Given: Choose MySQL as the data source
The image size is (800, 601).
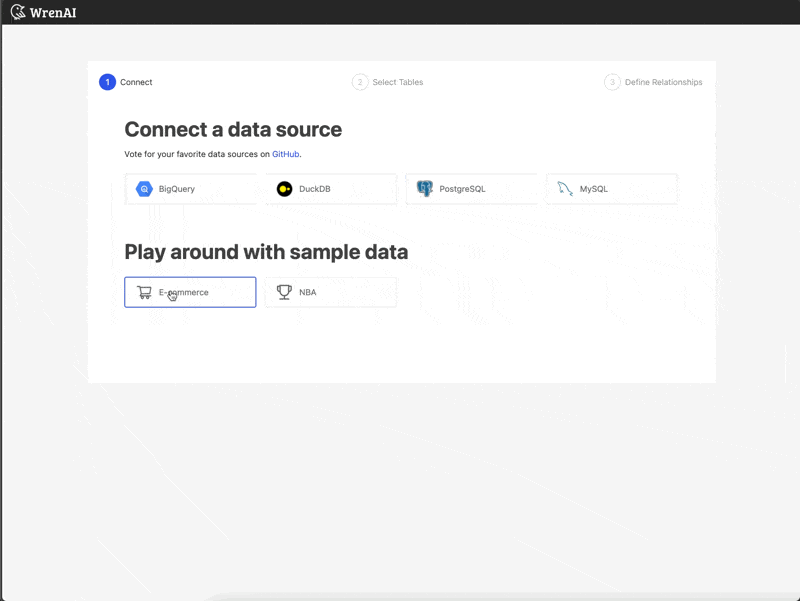Looking at the screenshot, I should coord(611,188).
